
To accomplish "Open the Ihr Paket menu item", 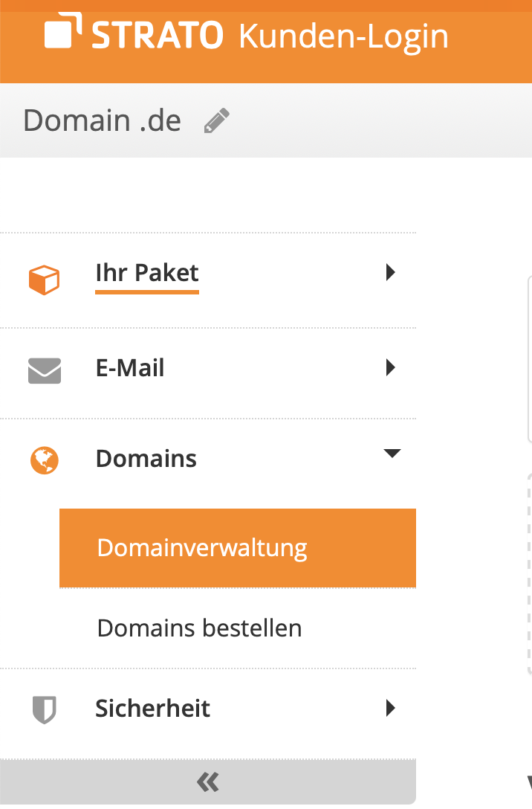I will (x=147, y=272).
